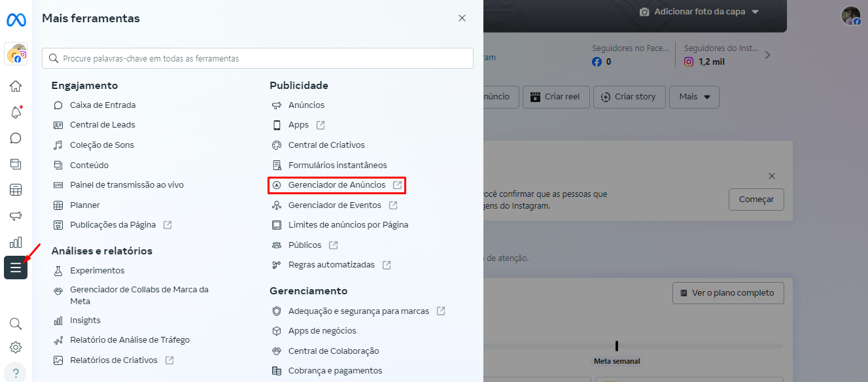Go to Home in the sidebar
Image resolution: width=868 pixels, height=382 pixels.
16,86
